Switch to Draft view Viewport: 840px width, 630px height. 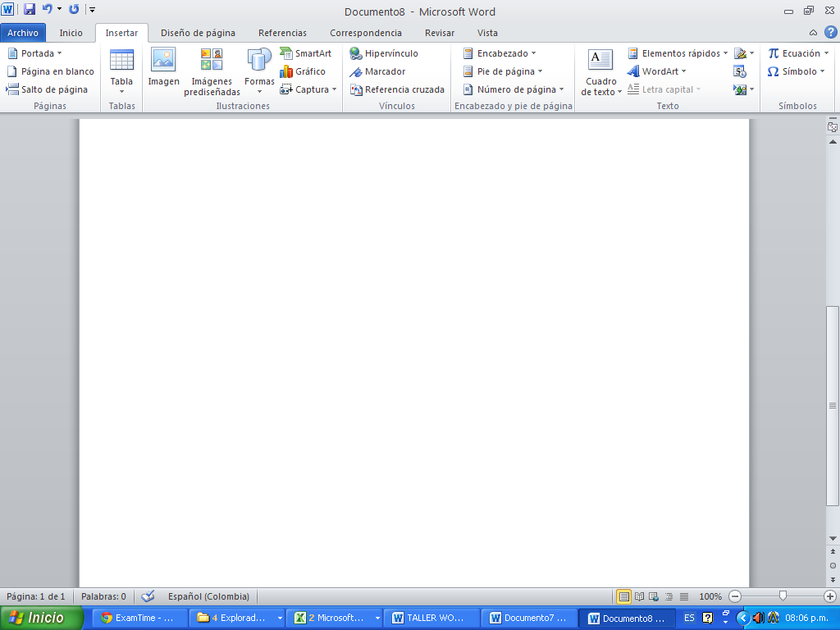click(x=684, y=596)
